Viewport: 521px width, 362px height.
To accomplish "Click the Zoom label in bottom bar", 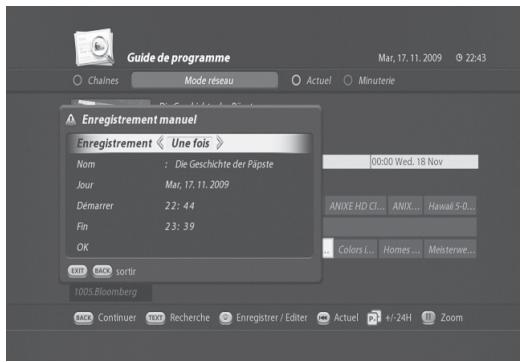I will (452, 318).
